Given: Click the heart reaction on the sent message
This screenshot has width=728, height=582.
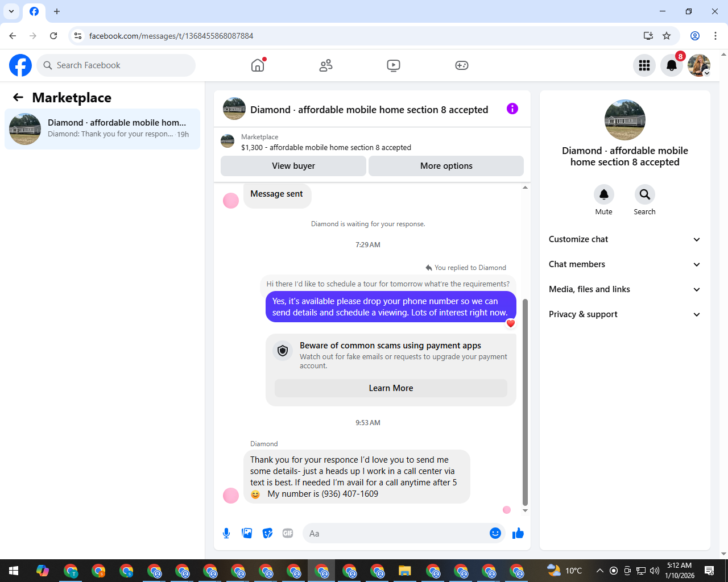Looking at the screenshot, I should click(511, 323).
